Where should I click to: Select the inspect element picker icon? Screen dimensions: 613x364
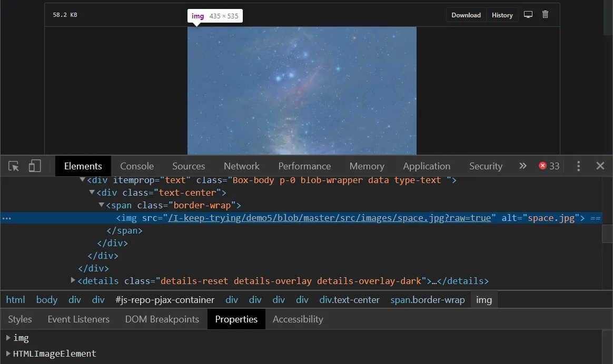[x=14, y=166]
